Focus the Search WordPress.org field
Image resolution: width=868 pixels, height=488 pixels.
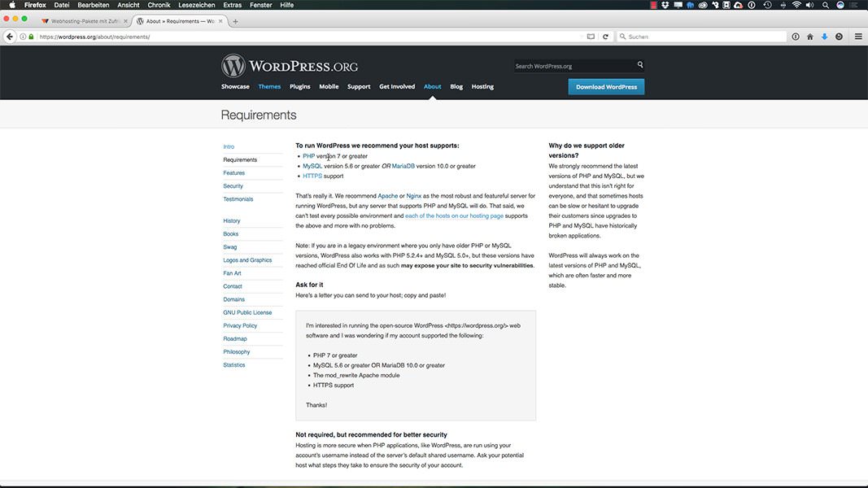click(x=574, y=66)
